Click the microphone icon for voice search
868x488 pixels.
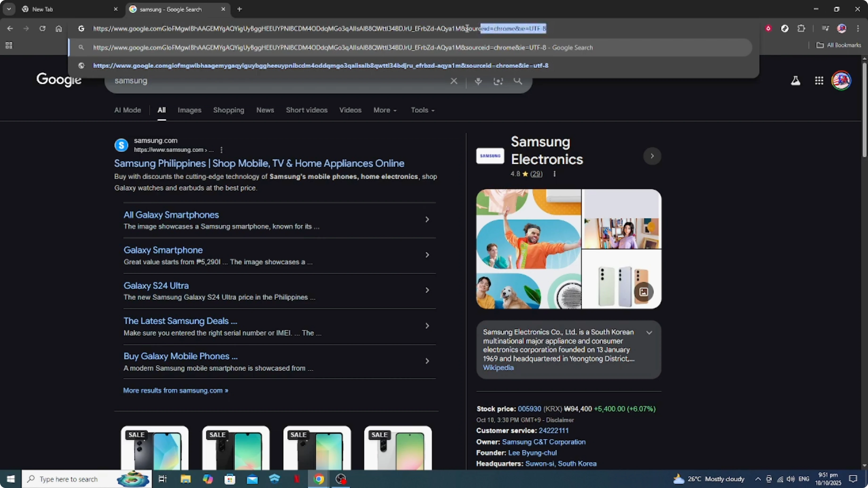478,81
